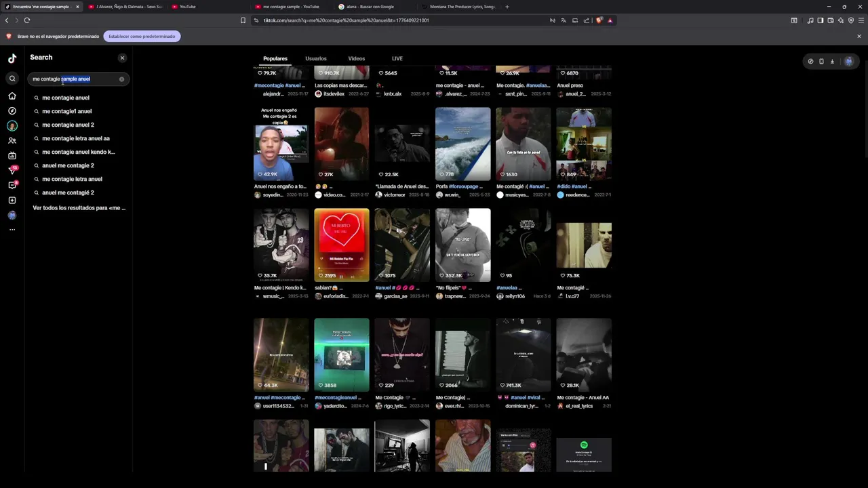868x488 pixels.
Task: Select suggestion 'me contagie letra anuel aa'
Action: click(76, 138)
